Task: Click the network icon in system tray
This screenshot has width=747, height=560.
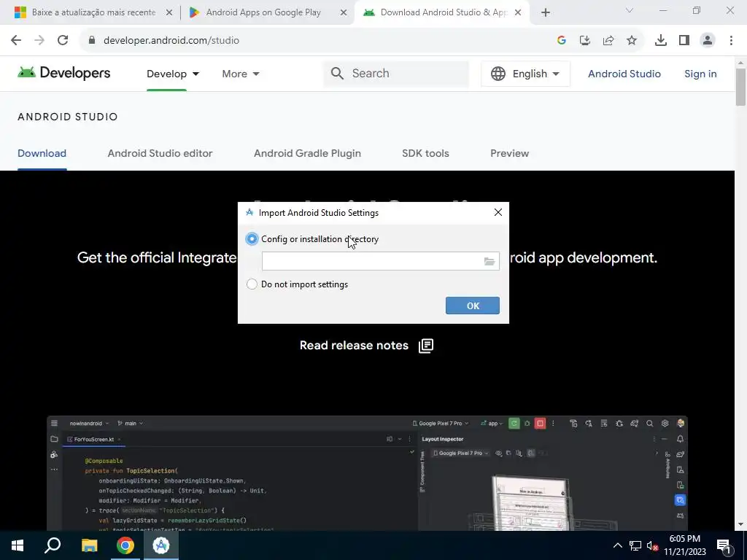Action: coord(635,545)
